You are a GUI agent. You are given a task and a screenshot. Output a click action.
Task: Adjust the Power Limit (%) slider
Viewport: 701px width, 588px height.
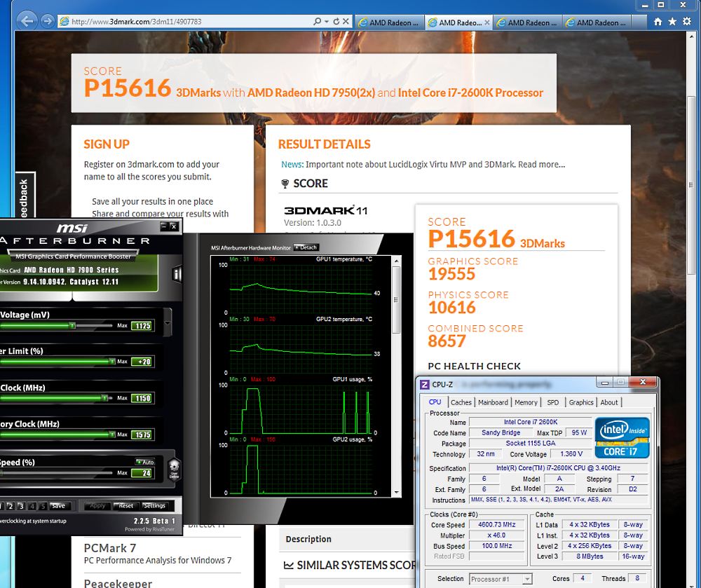57,362
